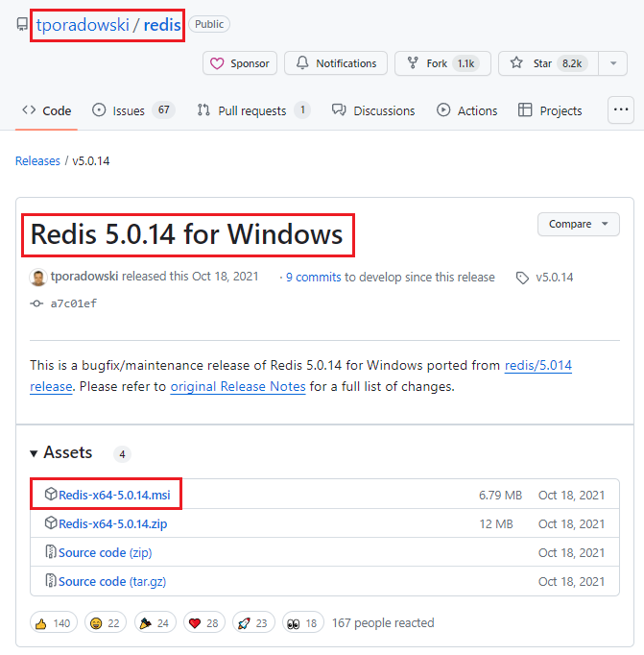Open the Issues tab

tap(133, 110)
